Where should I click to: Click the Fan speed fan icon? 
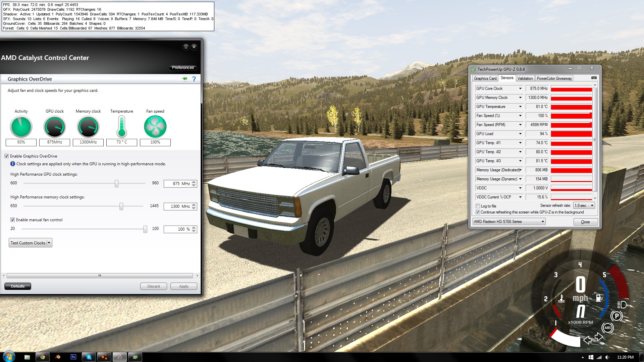tap(155, 127)
